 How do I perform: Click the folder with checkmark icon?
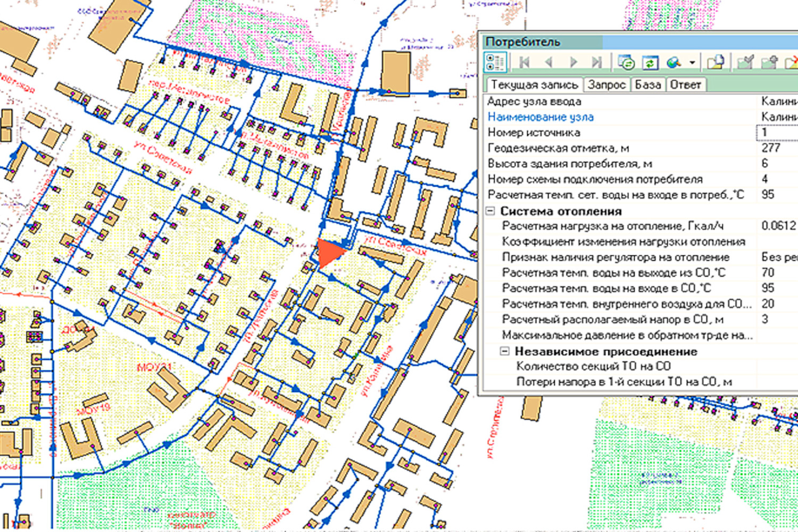[745, 62]
